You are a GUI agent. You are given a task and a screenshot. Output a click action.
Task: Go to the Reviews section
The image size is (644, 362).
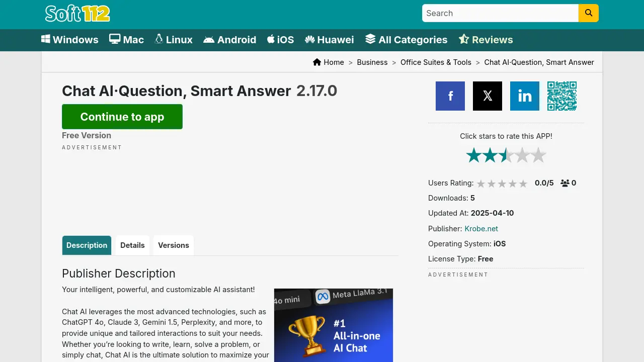486,40
